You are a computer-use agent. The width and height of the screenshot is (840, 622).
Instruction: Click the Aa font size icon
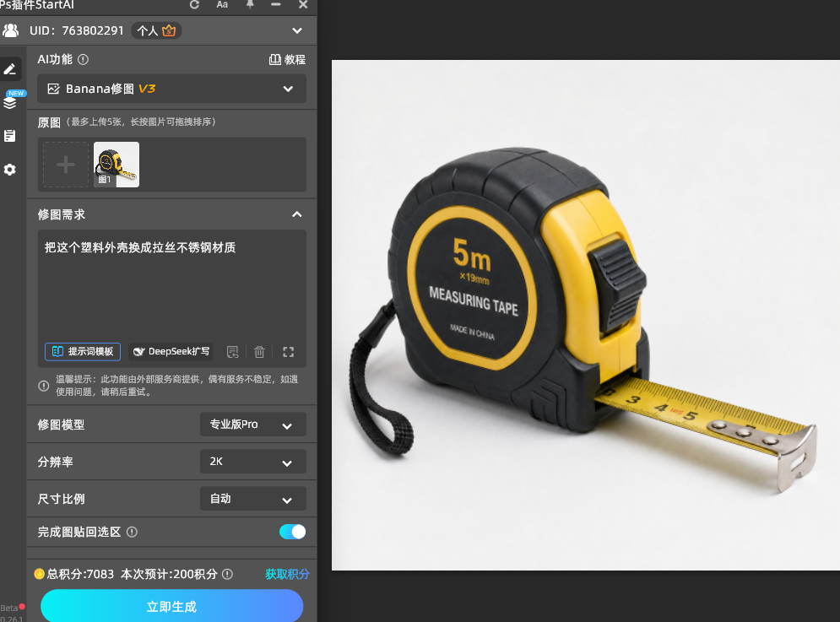(x=222, y=5)
